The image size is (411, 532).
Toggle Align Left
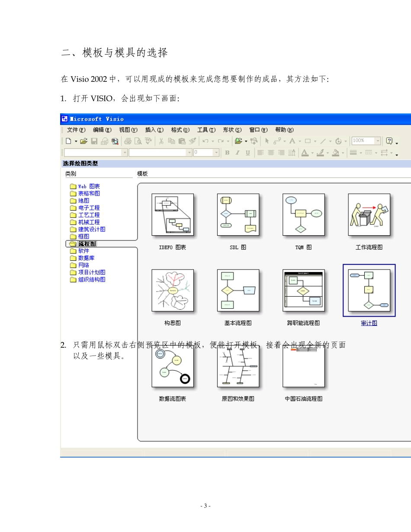coord(260,153)
